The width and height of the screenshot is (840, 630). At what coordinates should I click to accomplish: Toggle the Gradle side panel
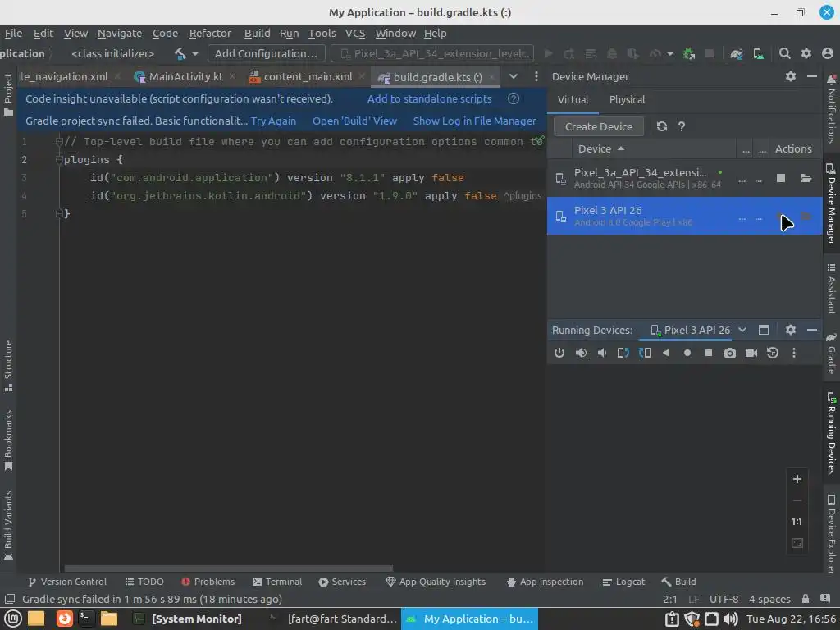coord(832,354)
